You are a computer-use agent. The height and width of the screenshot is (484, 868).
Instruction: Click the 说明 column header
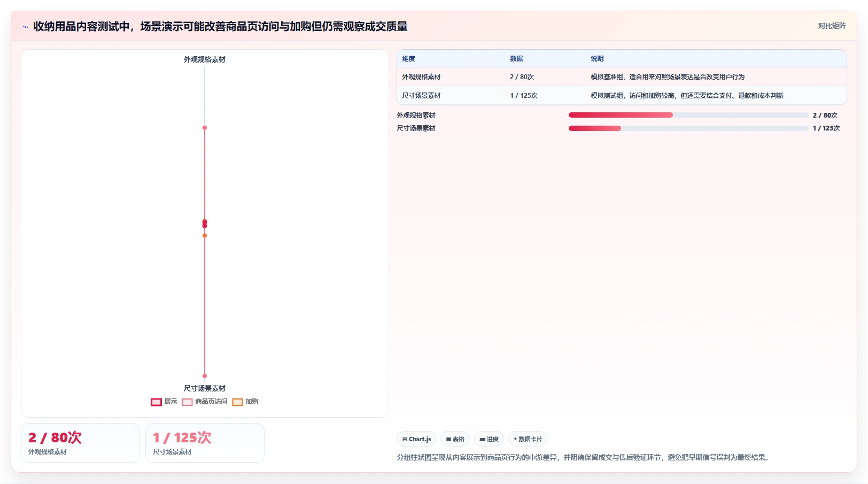597,59
